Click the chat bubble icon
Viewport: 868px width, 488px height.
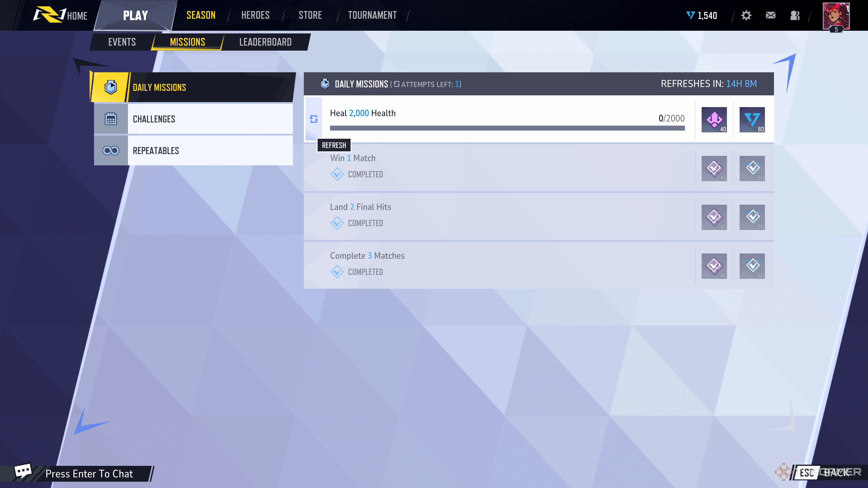(23, 471)
